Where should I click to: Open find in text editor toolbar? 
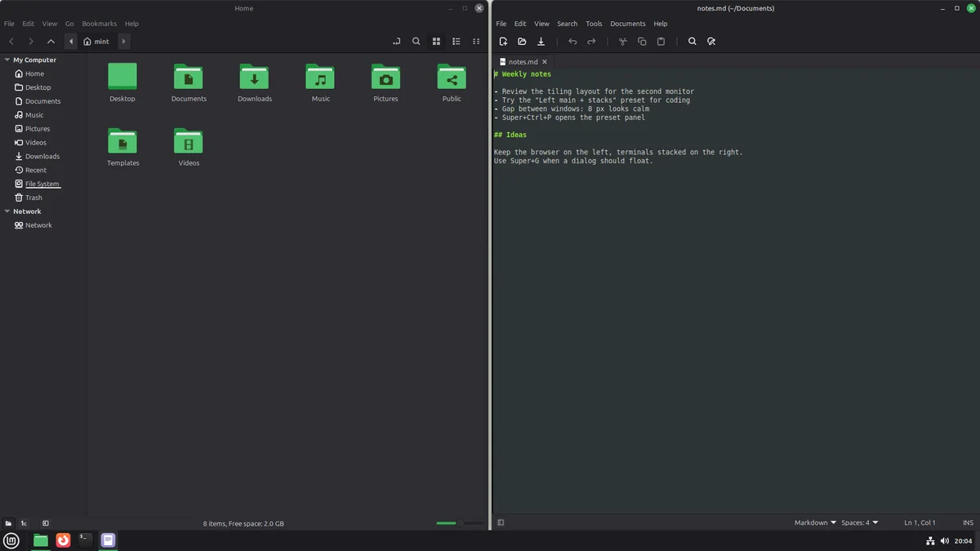[693, 42]
